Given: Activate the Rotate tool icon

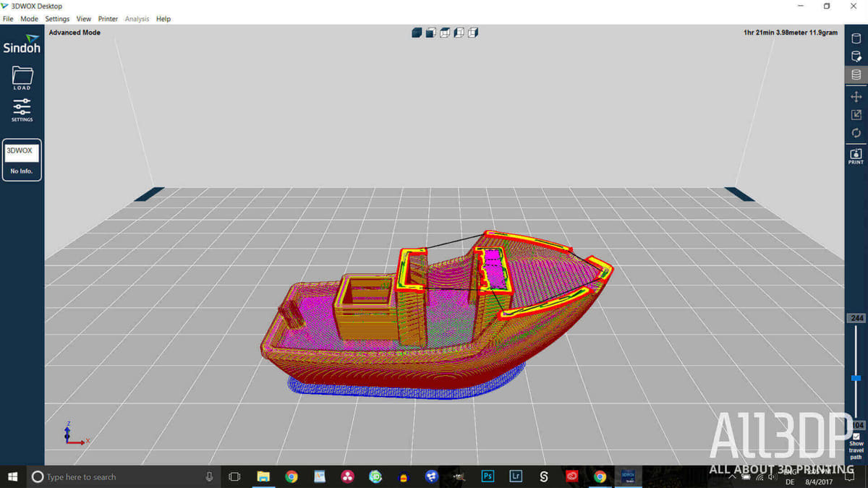Looking at the screenshot, I should pos(856,133).
